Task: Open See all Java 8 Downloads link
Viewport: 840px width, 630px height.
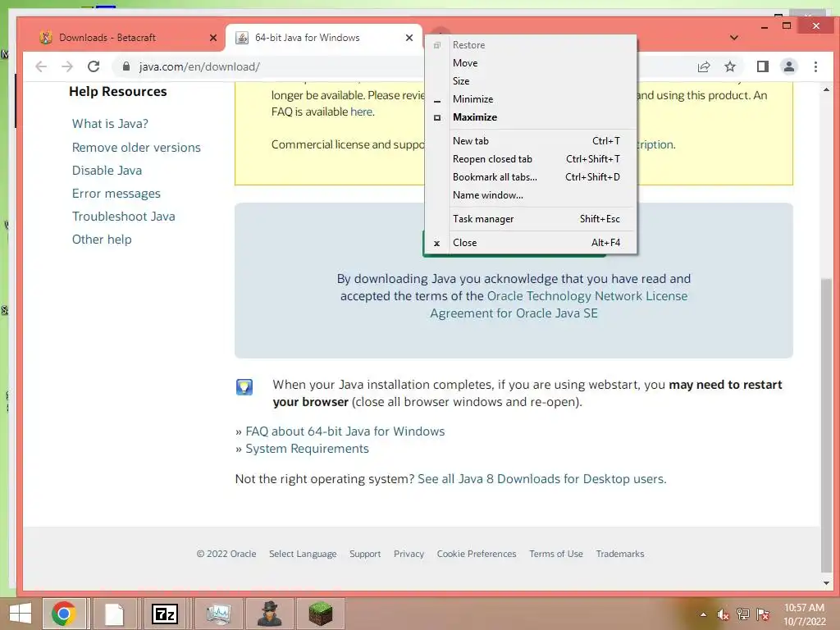Action: (541, 479)
